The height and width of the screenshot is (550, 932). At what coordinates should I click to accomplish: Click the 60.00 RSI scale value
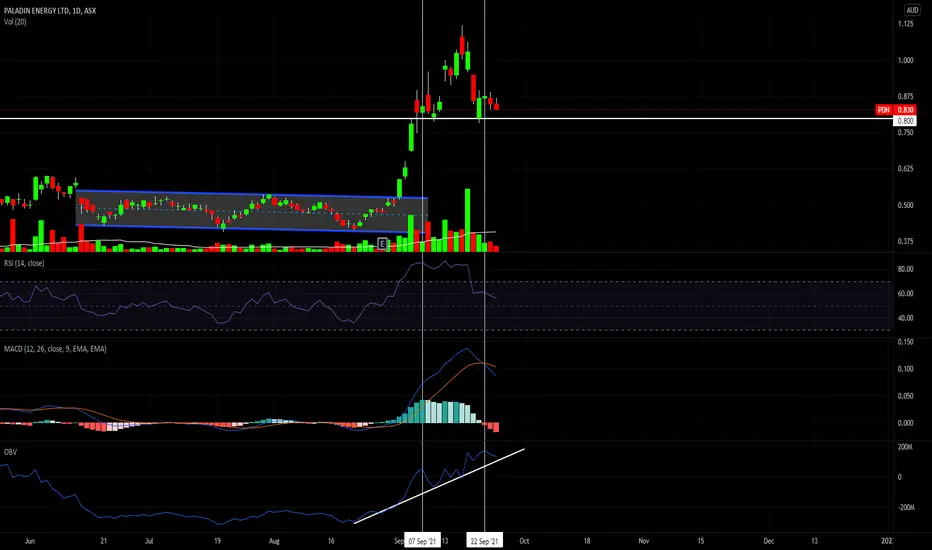(905, 294)
